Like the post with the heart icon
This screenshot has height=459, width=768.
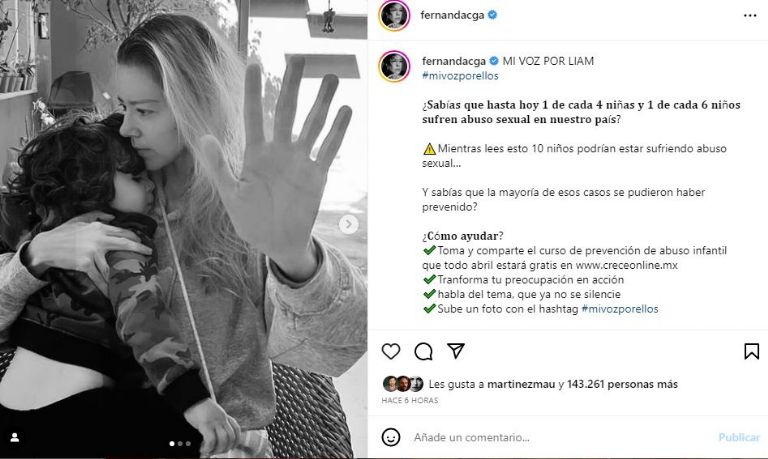pyautogui.click(x=390, y=351)
